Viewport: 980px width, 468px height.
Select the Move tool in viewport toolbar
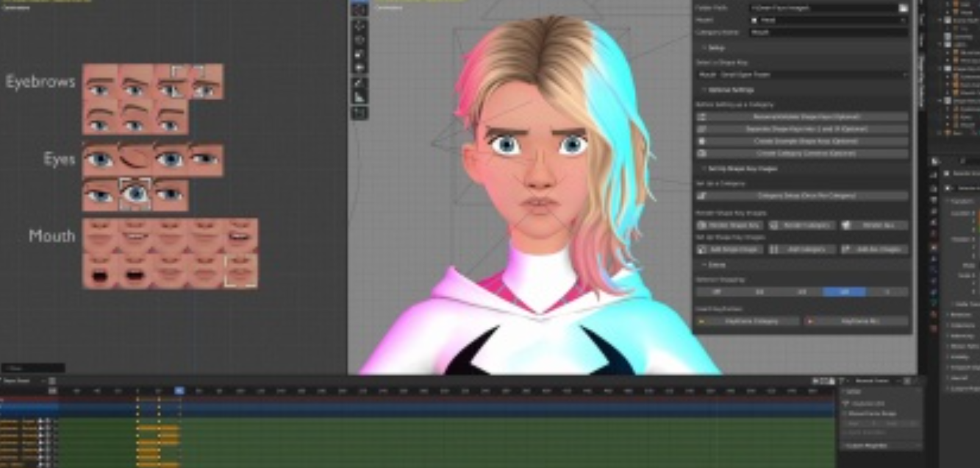(x=360, y=25)
